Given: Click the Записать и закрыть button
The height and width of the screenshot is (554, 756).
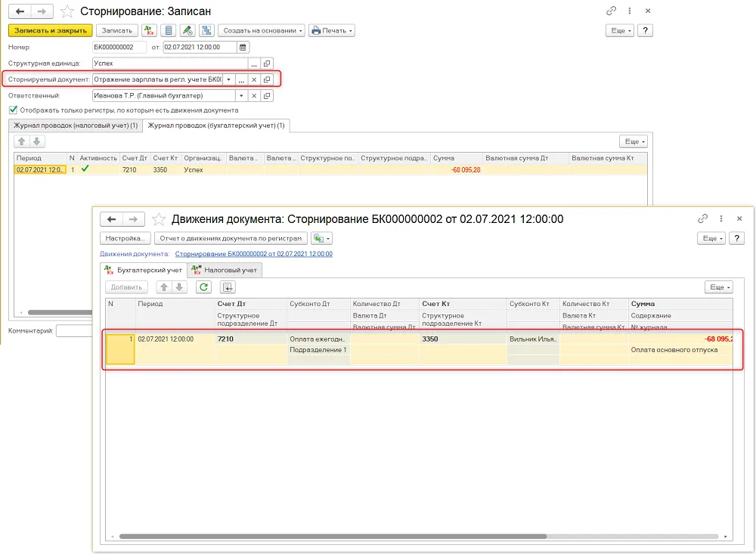Looking at the screenshot, I should (51, 30).
